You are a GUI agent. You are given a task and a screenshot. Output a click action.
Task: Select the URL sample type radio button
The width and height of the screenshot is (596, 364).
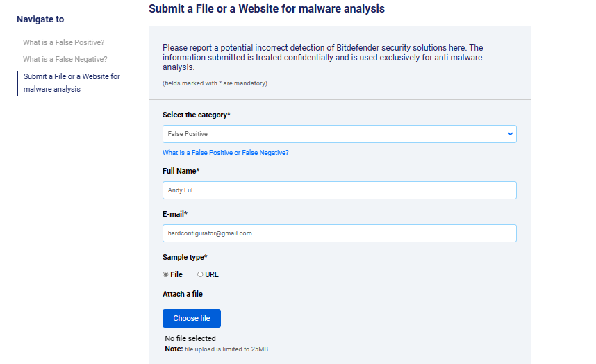201,274
